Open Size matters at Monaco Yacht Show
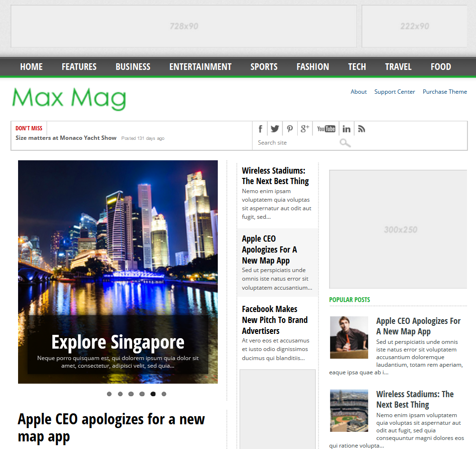This screenshot has height=449, width=476. [x=66, y=138]
